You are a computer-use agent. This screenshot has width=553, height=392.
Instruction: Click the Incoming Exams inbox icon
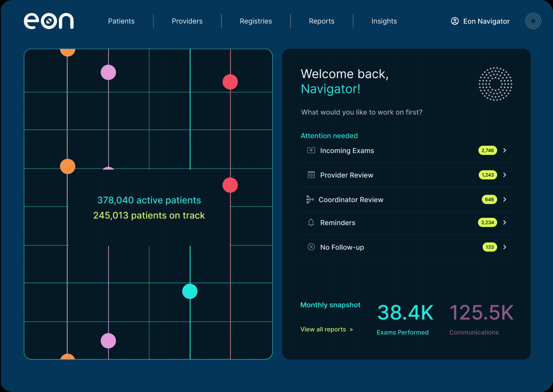pos(311,150)
